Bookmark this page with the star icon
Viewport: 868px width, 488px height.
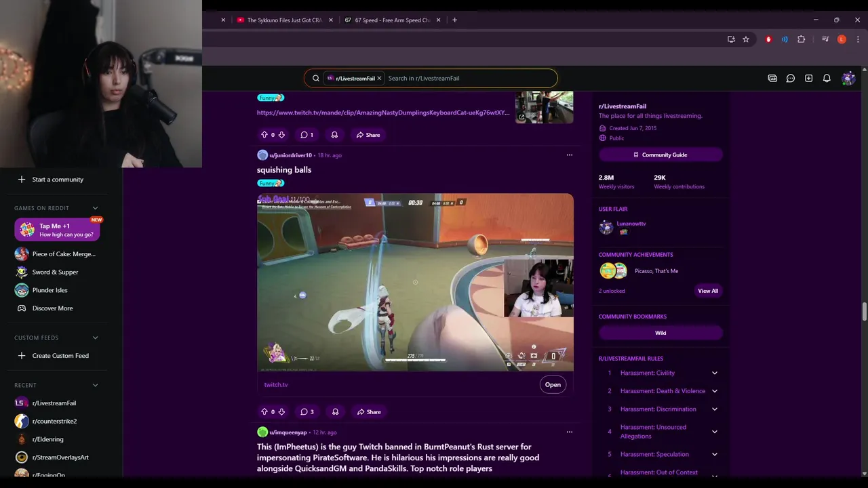(x=746, y=39)
